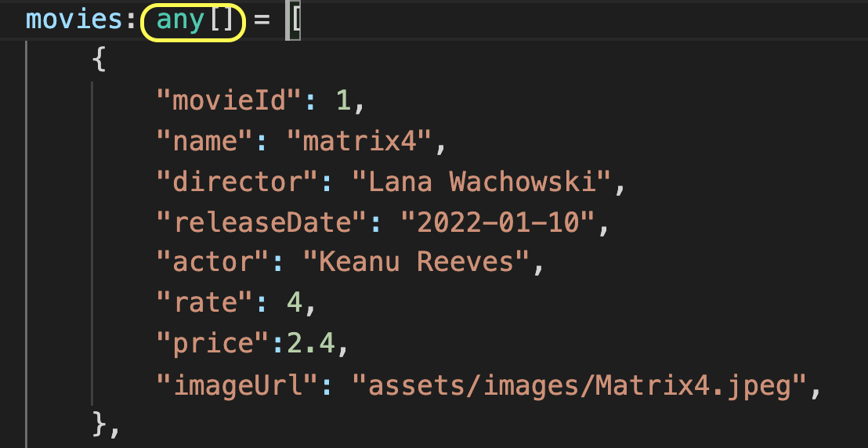Place cursor after opening square bracket
Screen dimensions: 868x448
point(300,22)
